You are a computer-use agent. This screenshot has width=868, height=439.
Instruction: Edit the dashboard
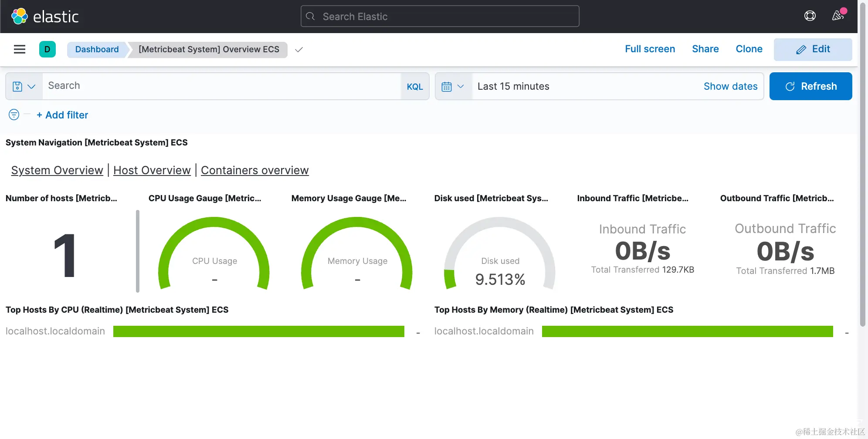813,49
